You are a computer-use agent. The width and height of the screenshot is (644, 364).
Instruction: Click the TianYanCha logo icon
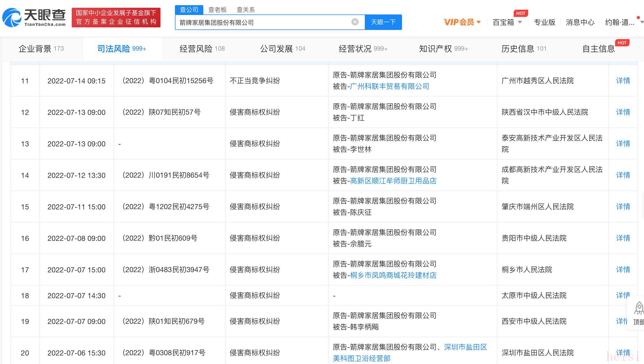pyautogui.click(x=12, y=18)
